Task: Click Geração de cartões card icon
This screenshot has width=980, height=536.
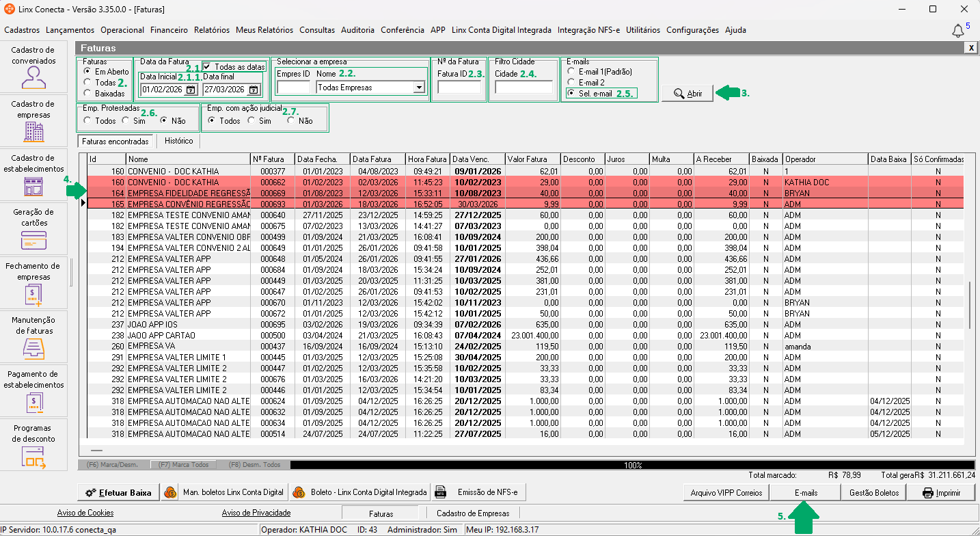Action: point(33,240)
